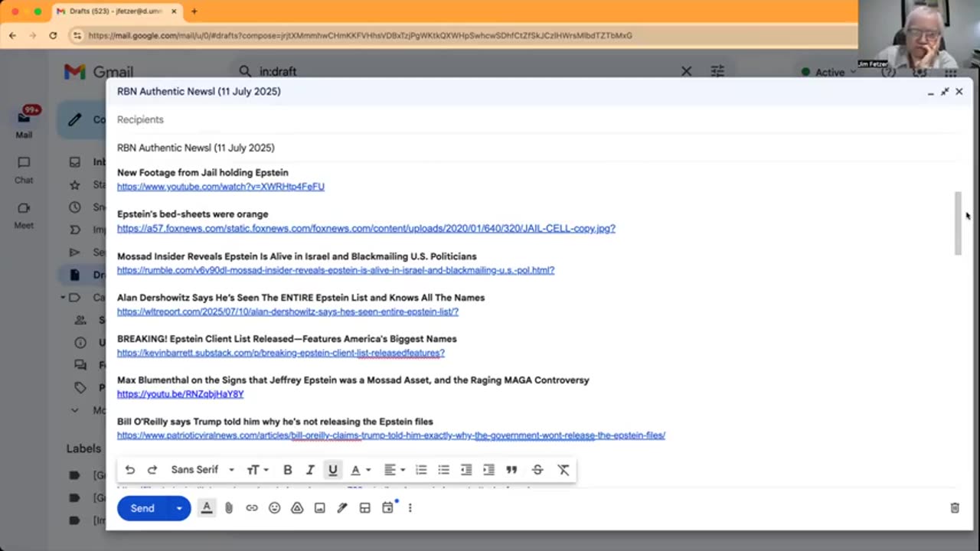980x551 pixels.
Task: Open the foxnews JAIL-CELL image link
Action: point(366,228)
